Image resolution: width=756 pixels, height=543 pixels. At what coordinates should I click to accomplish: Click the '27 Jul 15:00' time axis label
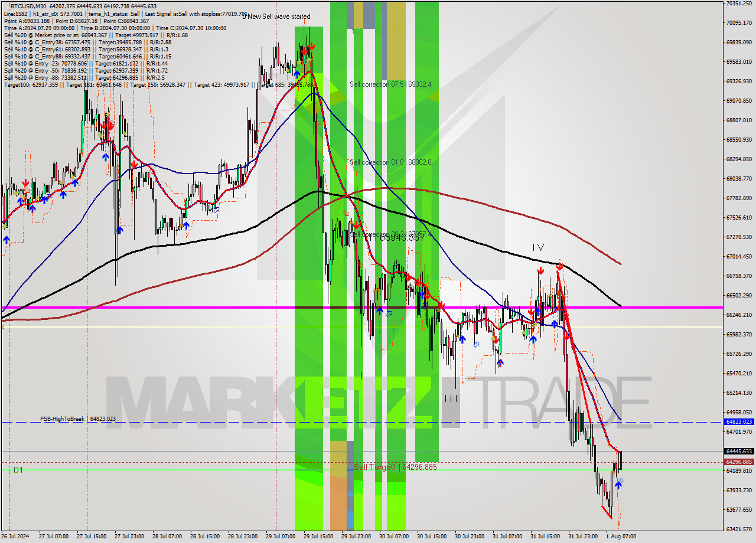(91, 537)
